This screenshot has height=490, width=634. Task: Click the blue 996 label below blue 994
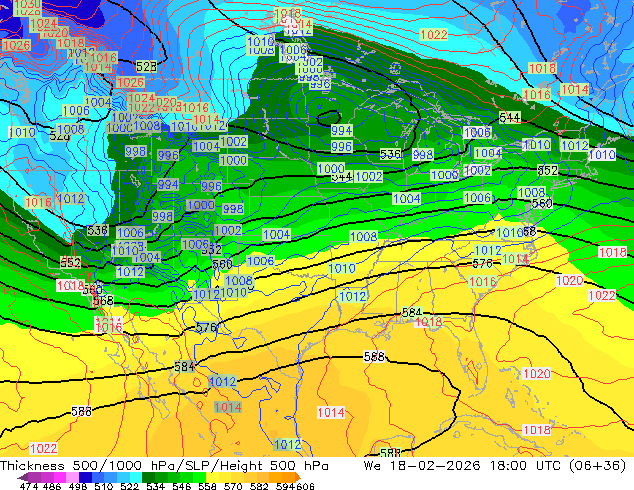(342, 146)
